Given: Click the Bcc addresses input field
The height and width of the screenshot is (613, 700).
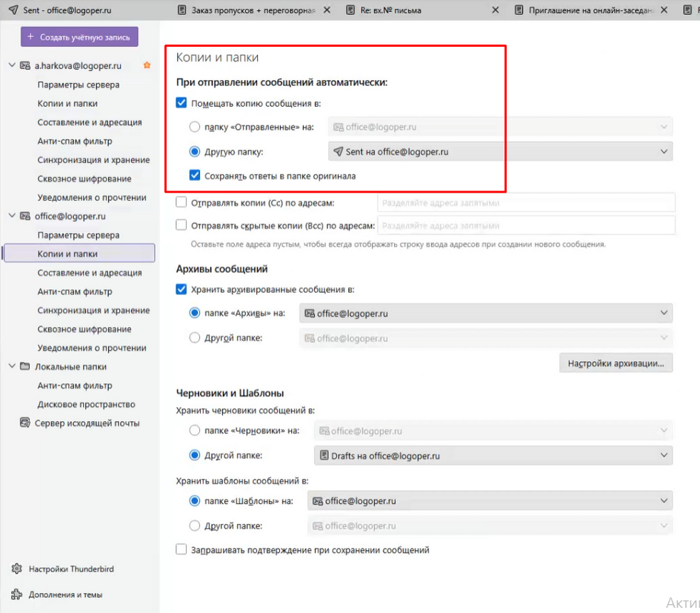Looking at the screenshot, I should pos(526,225).
